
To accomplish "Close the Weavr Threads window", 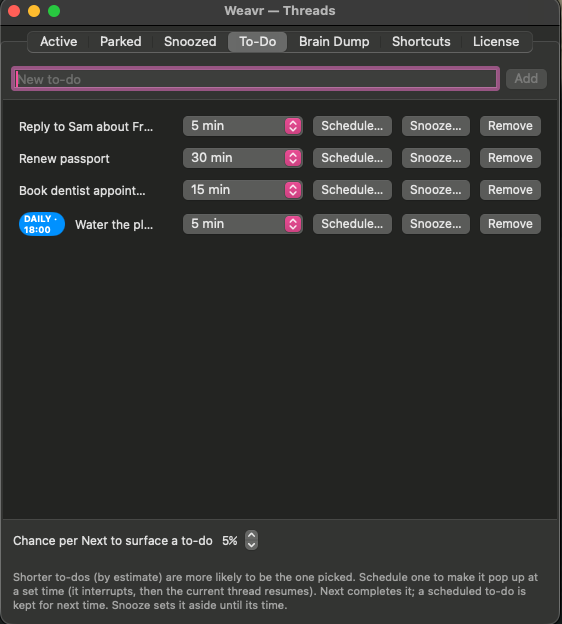I will point(14,11).
